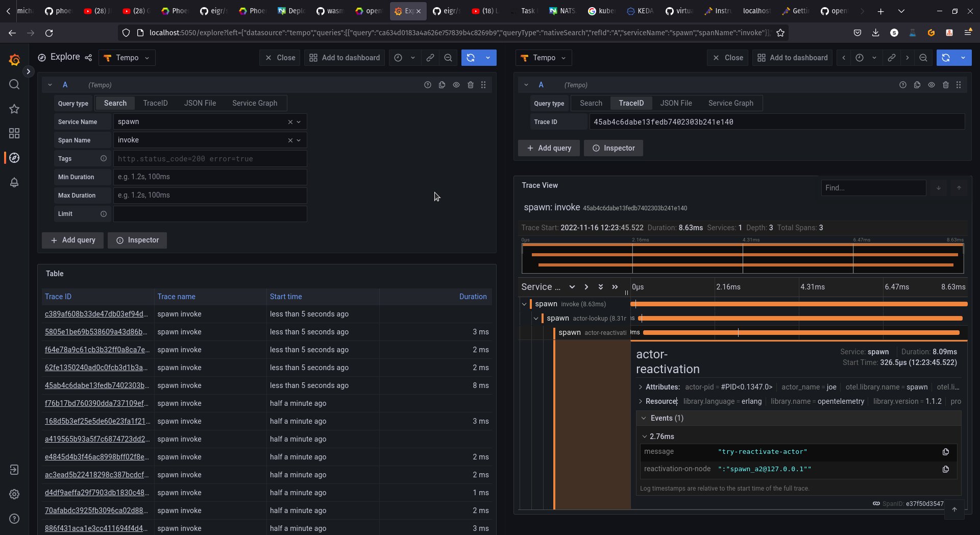
Task: Select TraceID query type in left pane
Action: tap(155, 103)
